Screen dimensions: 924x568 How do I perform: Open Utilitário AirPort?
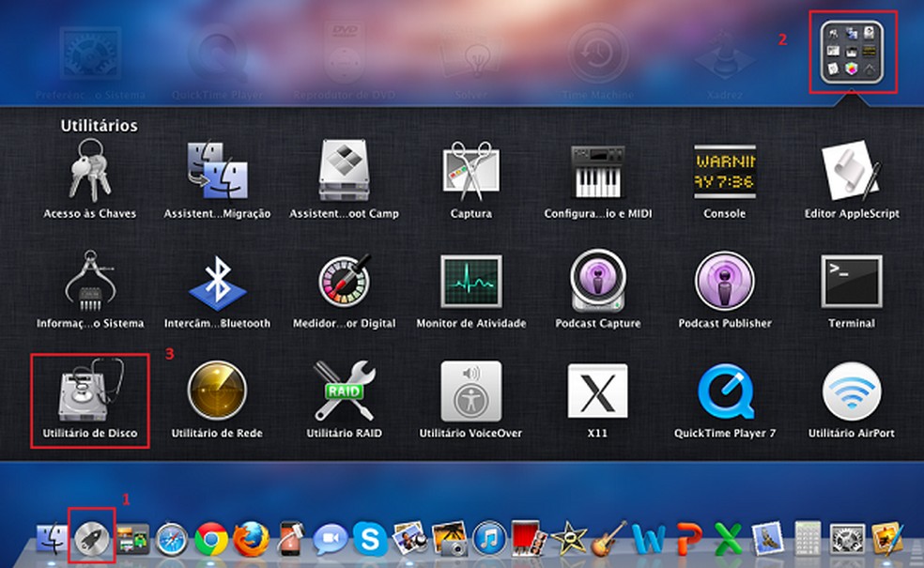852,394
